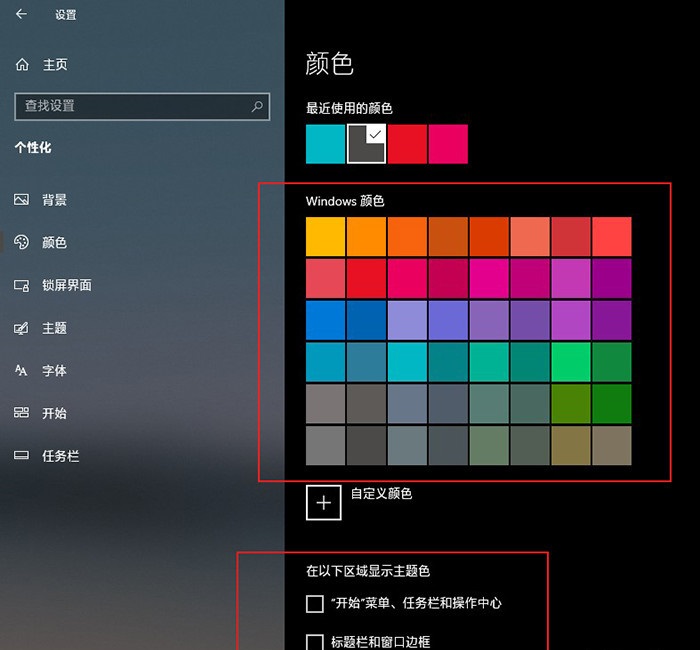Viewport: 700px width, 650px height.
Task: Choose the magenta swatch fifth in second row
Action: click(489, 279)
